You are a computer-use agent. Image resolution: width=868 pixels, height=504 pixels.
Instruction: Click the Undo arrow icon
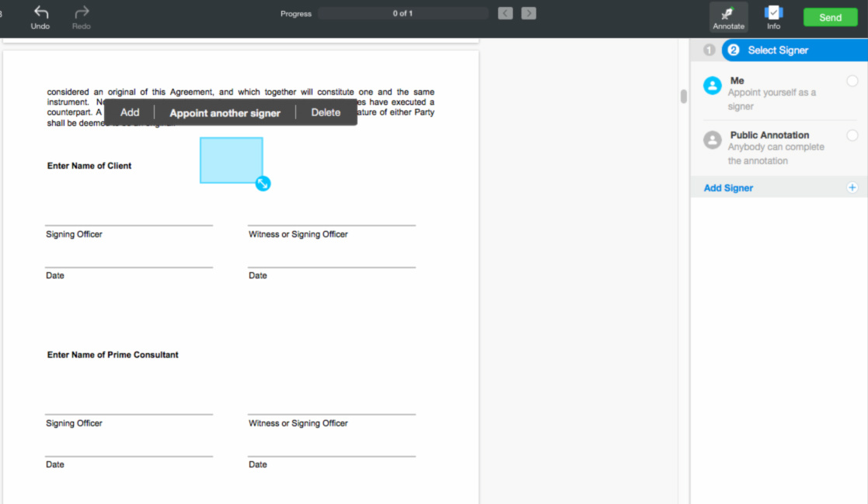pos(40,12)
